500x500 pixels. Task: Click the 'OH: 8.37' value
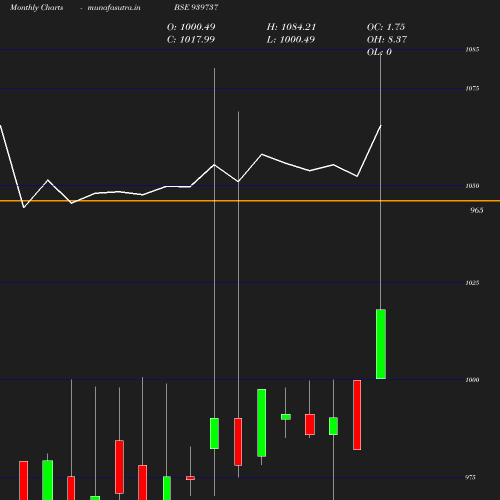(x=387, y=40)
